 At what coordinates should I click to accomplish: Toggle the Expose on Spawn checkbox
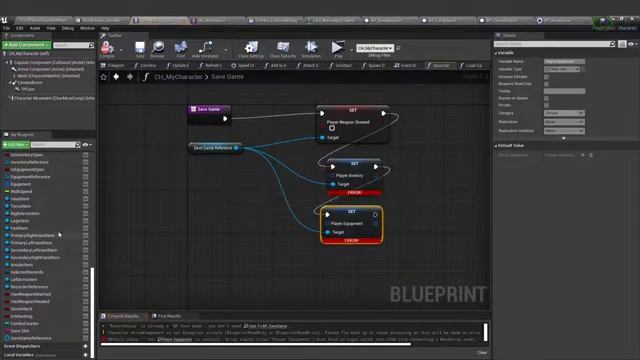click(547, 98)
